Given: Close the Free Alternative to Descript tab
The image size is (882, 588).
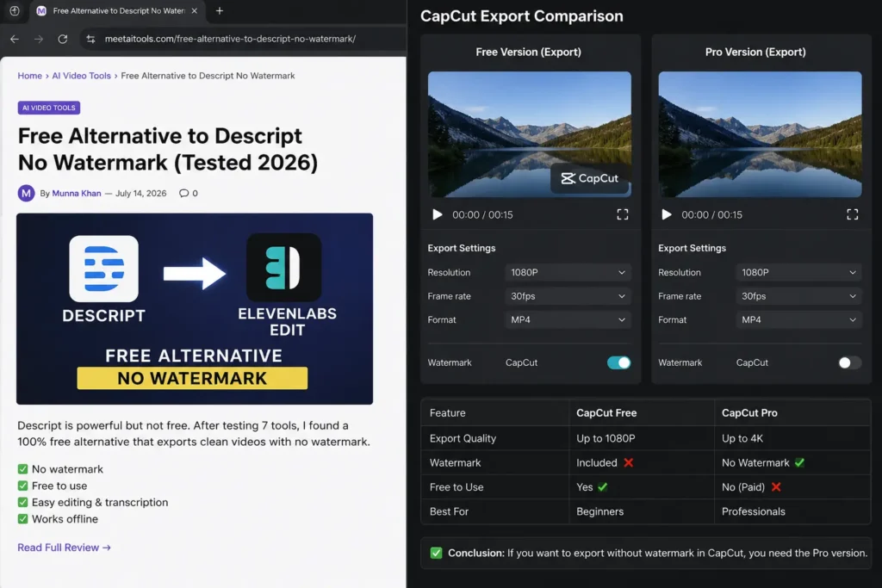Looking at the screenshot, I should tap(194, 10).
